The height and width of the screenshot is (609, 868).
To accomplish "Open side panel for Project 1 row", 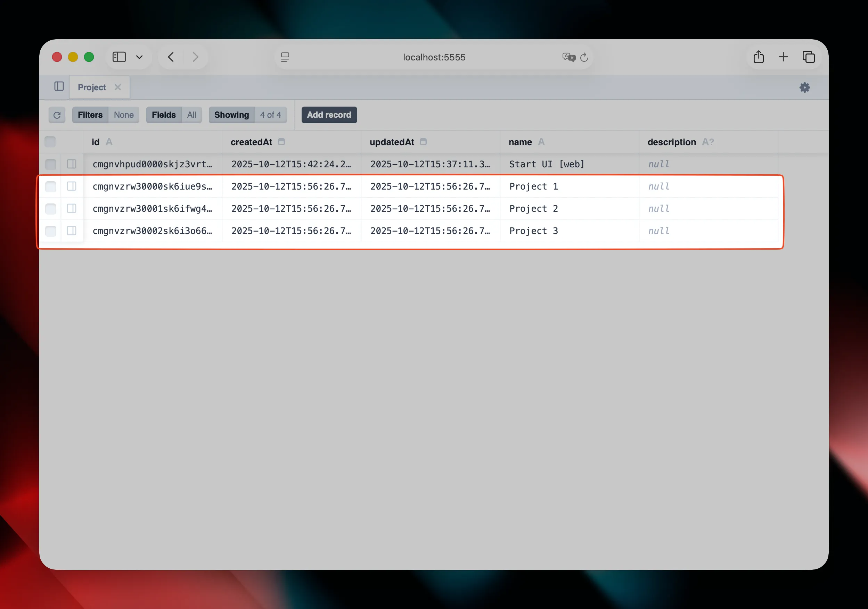I will click(x=72, y=186).
